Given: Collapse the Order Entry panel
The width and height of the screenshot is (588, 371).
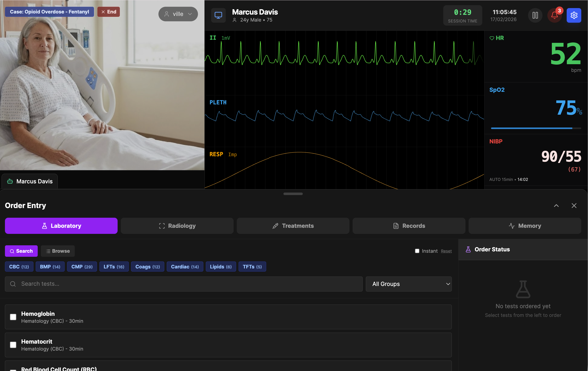Looking at the screenshot, I should (556, 205).
